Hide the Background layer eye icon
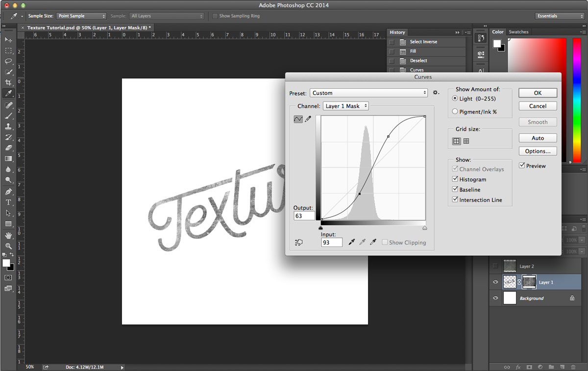The height and width of the screenshot is (371, 588). coord(495,298)
